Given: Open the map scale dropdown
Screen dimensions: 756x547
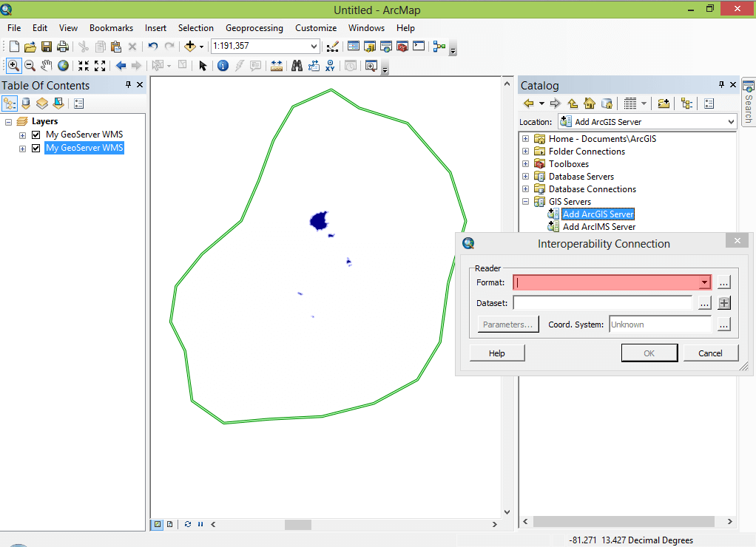Looking at the screenshot, I should [314, 47].
